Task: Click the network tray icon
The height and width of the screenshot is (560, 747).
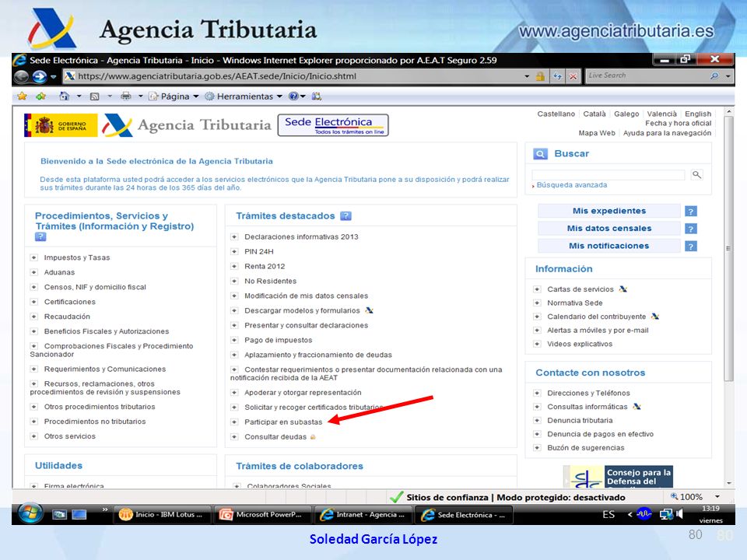Action: (x=666, y=514)
